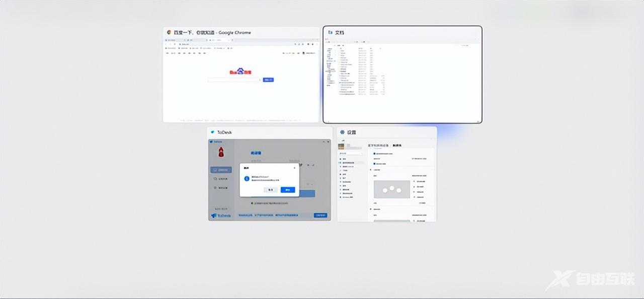The image size is (644, 299).
Task: Select the highlighted first ToDesk sidebar item
Action: point(221,170)
